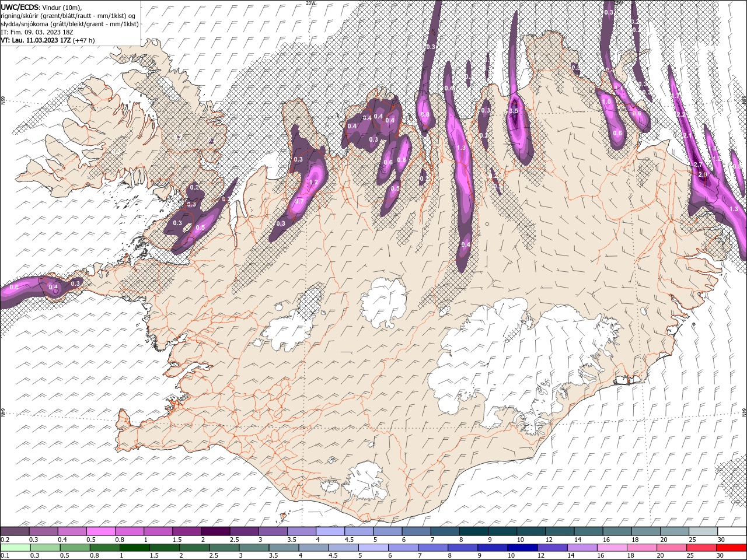Viewport: 747px width, 560px height.
Task: Pick the bright pink 0.5 swatch in the snow legend
Action: (x=100, y=531)
